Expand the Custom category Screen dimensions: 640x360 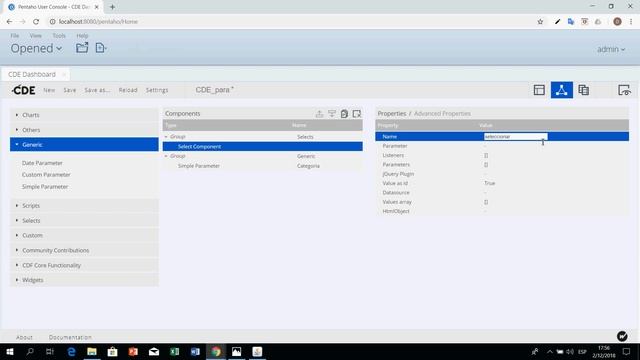pos(84,236)
